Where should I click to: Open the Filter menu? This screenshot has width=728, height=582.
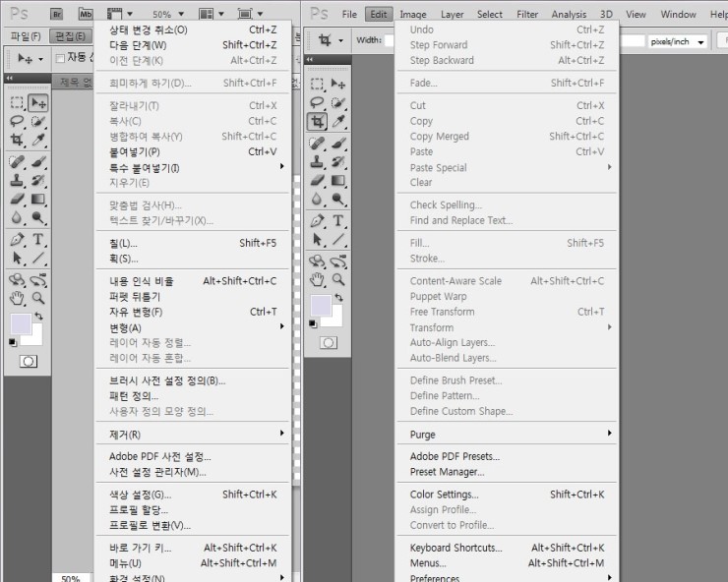click(527, 15)
